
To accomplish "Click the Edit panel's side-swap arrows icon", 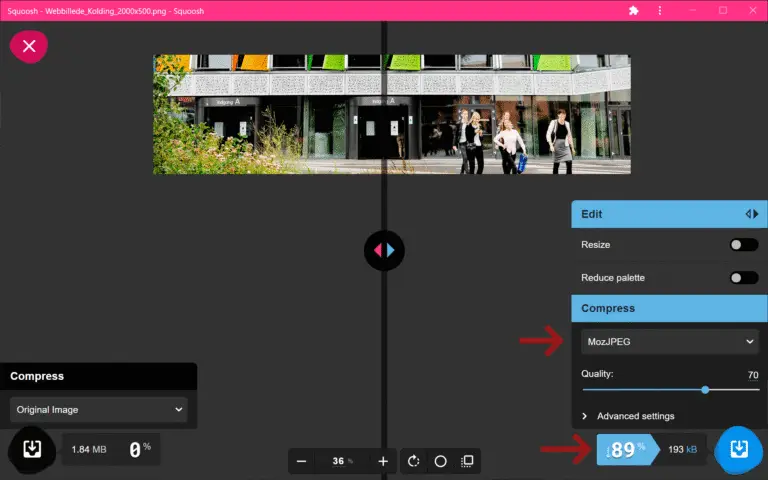I will click(x=752, y=214).
